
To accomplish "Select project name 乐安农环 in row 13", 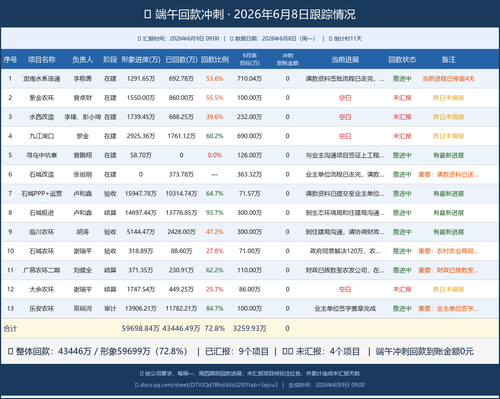I will [x=42, y=309].
